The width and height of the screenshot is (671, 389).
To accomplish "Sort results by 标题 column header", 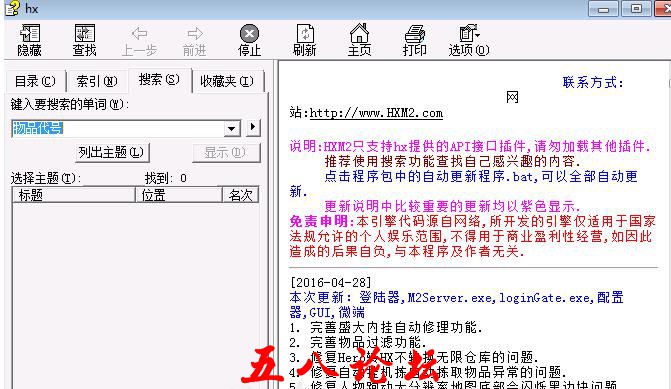I will coord(74,195).
